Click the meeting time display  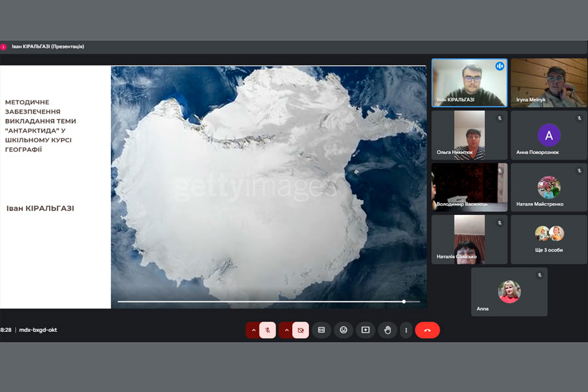(x=6, y=330)
